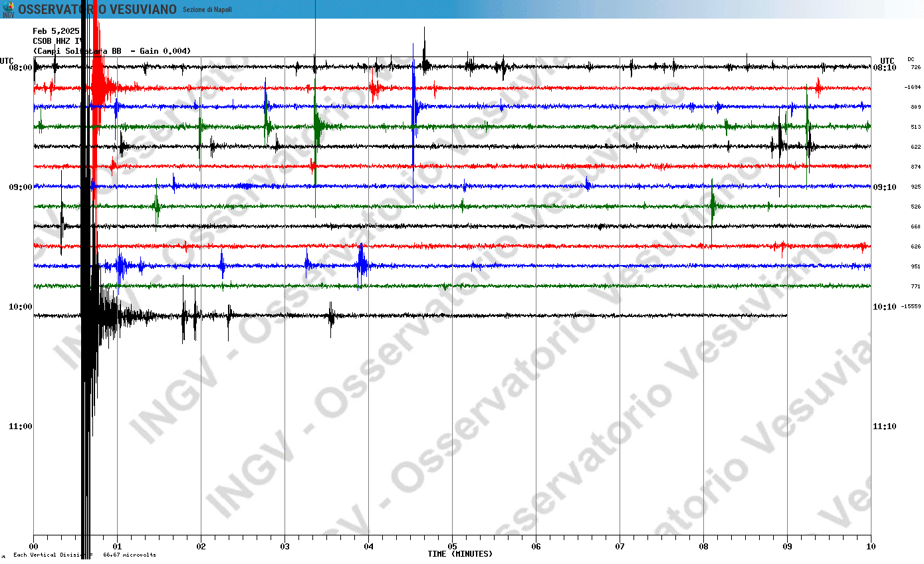This screenshot has height=564, width=924.
Task: Click the 11:00 time label
Action: pyautogui.click(x=21, y=426)
